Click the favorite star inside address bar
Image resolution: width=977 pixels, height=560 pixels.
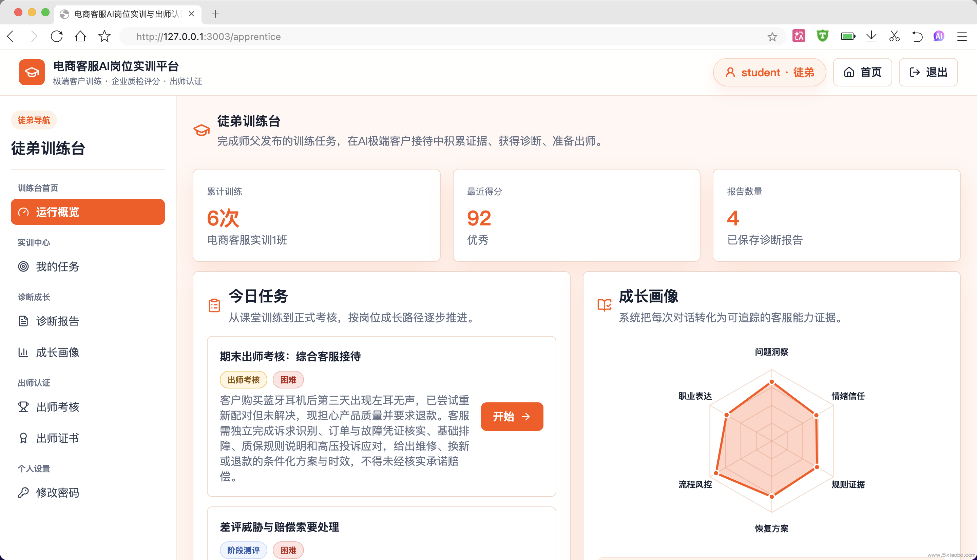click(772, 37)
